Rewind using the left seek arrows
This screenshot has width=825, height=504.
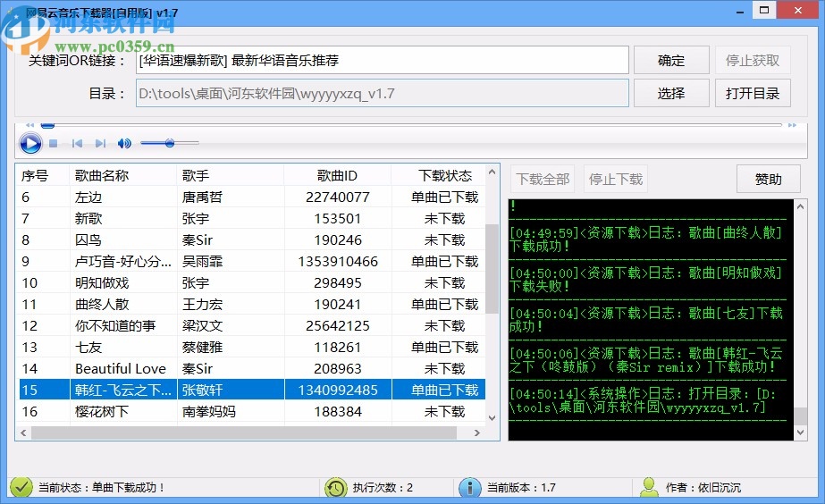pos(30,125)
